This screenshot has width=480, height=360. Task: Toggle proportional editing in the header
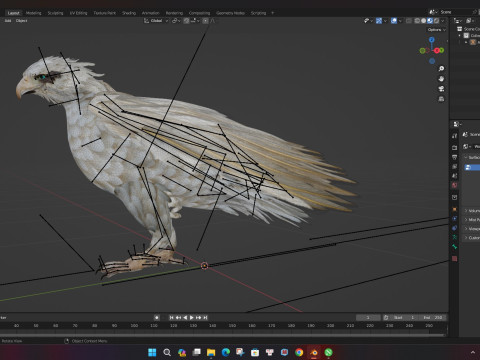[205, 21]
